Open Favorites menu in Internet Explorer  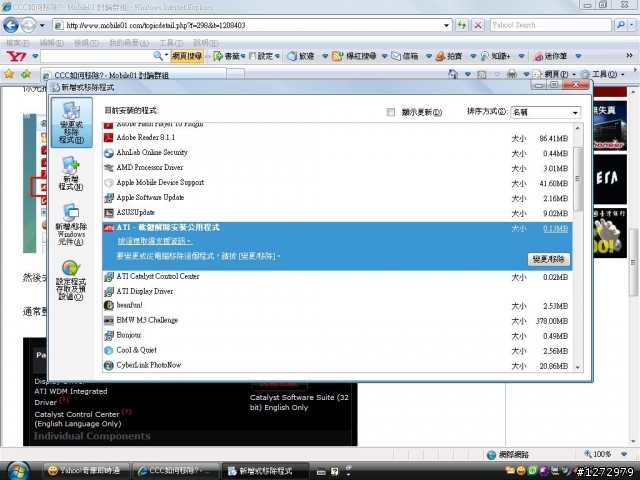click(x=129, y=43)
